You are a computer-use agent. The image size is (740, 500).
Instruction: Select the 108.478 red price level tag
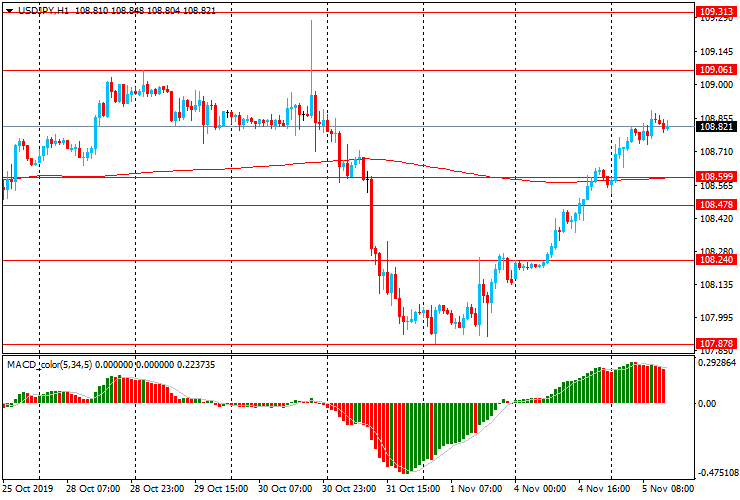tap(715, 205)
